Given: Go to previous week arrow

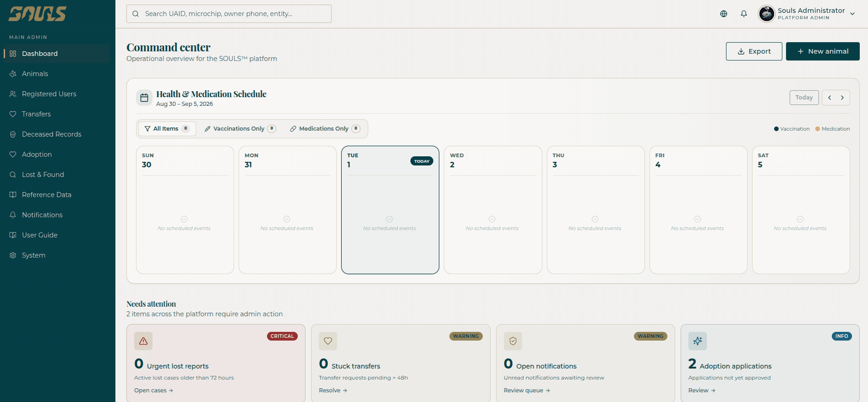Looking at the screenshot, I should [x=830, y=98].
